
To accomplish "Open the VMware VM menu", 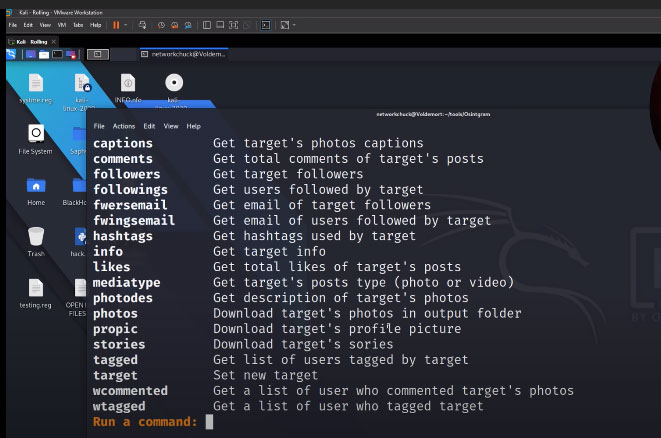I will tap(62, 25).
